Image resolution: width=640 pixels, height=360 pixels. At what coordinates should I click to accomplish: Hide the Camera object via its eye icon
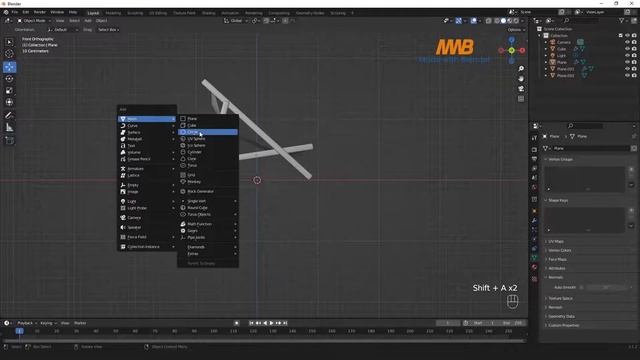627,42
